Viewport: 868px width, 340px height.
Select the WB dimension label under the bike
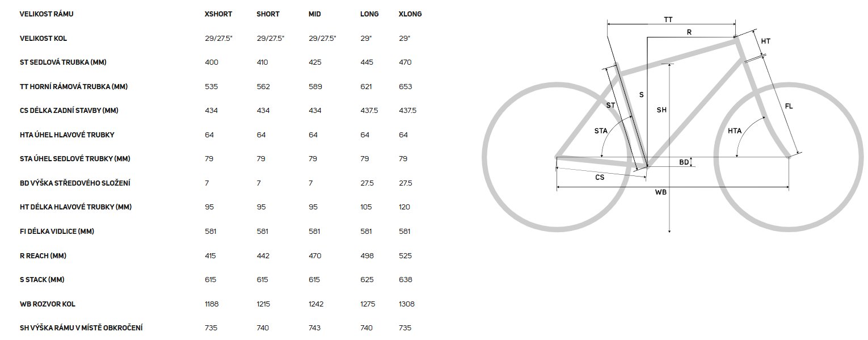pos(661,192)
